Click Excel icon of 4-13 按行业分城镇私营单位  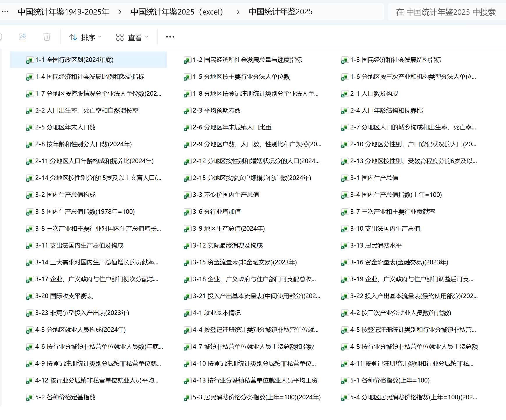pyautogui.click(x=187, y=381)
